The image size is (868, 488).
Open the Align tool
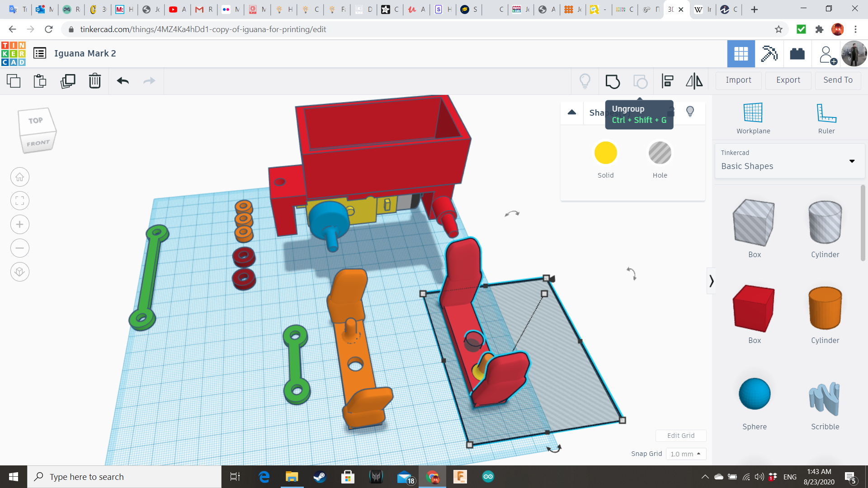(x=667, y=81)
